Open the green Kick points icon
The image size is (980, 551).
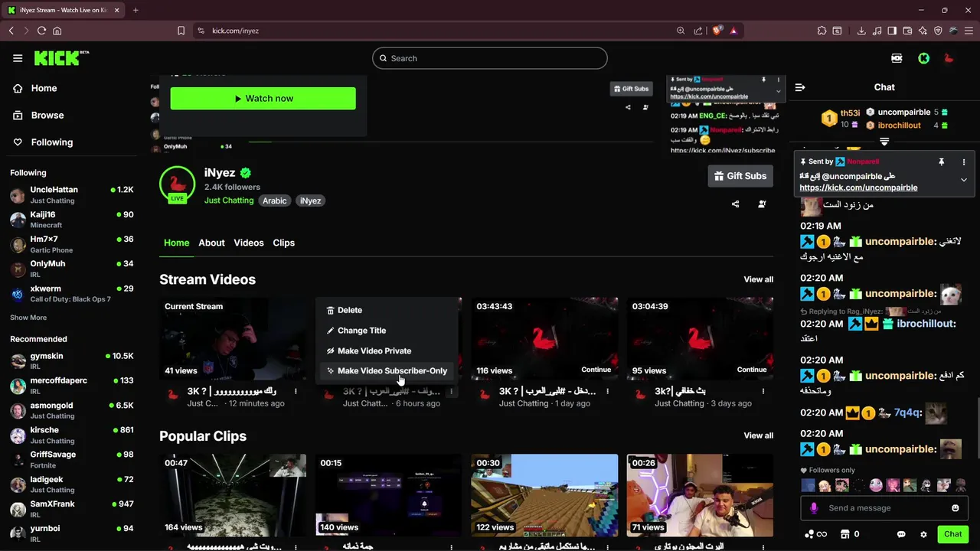point(923,58)
